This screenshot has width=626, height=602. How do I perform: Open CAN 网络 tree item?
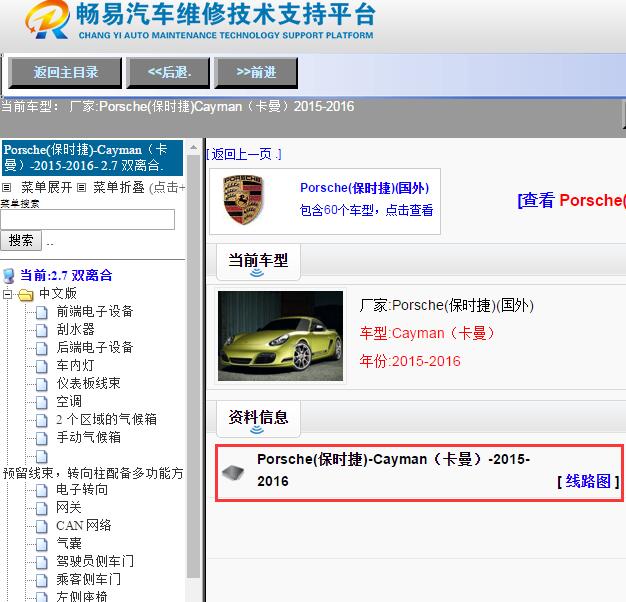pos(83,525)
